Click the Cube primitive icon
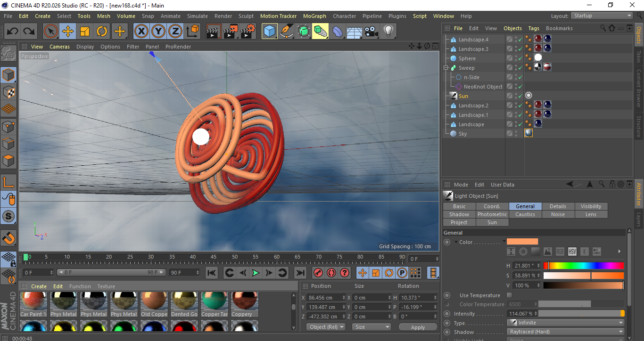The height and width of the screenshot is (341, 644). [270, 32]
